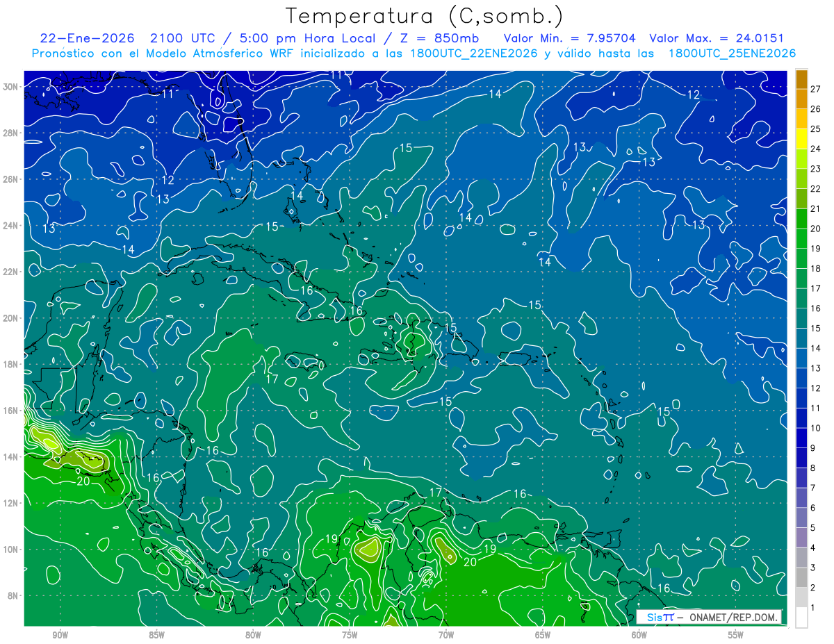Click the legend value "21"

(x=816, y=208)
